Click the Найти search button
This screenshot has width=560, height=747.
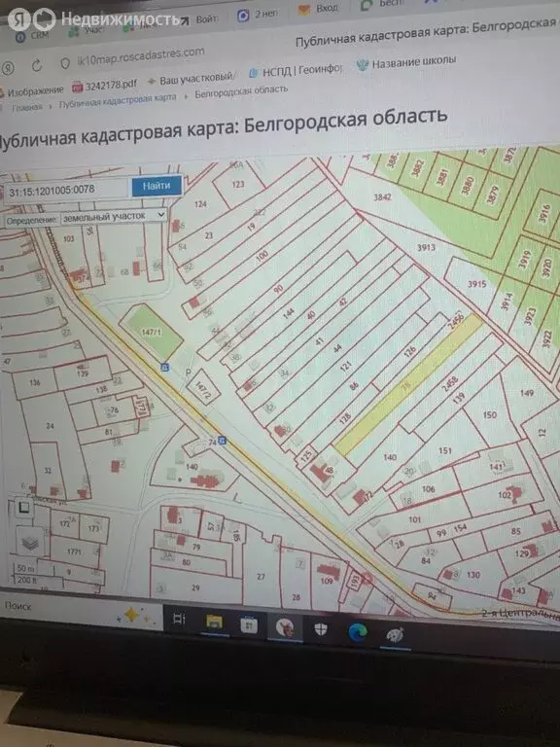(x=157, y=186)
